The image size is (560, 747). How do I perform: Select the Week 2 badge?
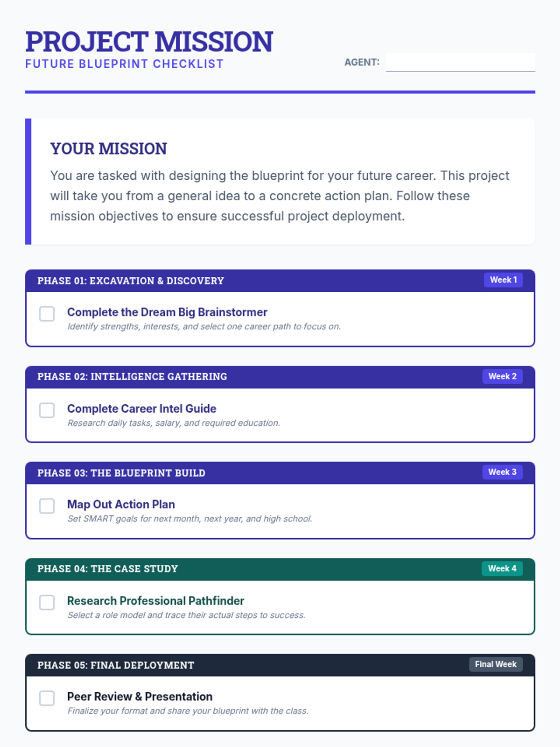[502, 376]
